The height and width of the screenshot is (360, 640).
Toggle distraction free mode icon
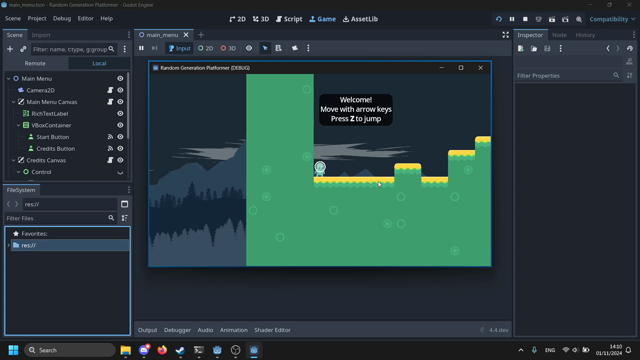pos(506,35)
